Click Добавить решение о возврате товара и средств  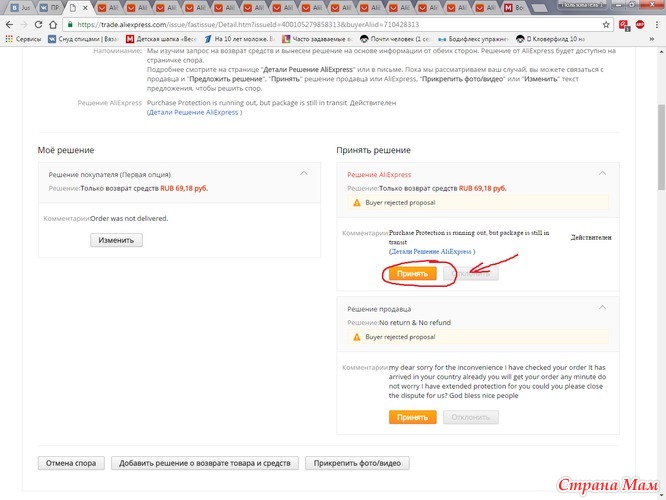tap(205, 463)
